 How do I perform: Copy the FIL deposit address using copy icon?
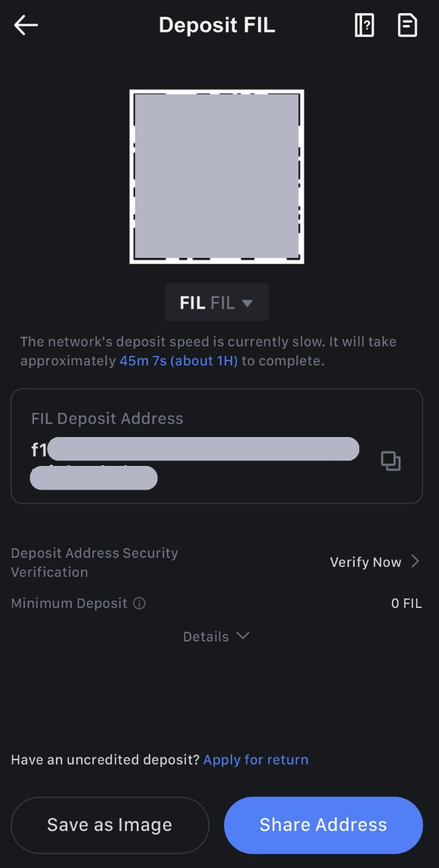391,461
